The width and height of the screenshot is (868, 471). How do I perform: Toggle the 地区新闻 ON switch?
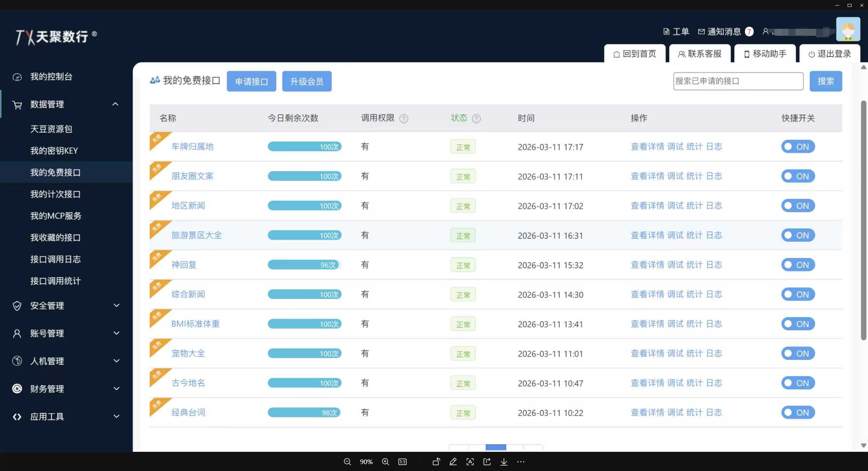(798, 206)
